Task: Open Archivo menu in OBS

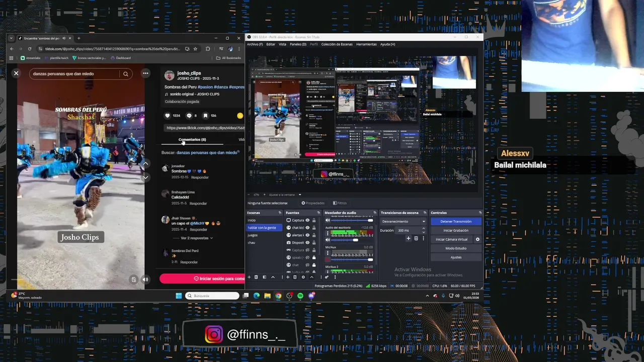Action: (x=255, y=44)
